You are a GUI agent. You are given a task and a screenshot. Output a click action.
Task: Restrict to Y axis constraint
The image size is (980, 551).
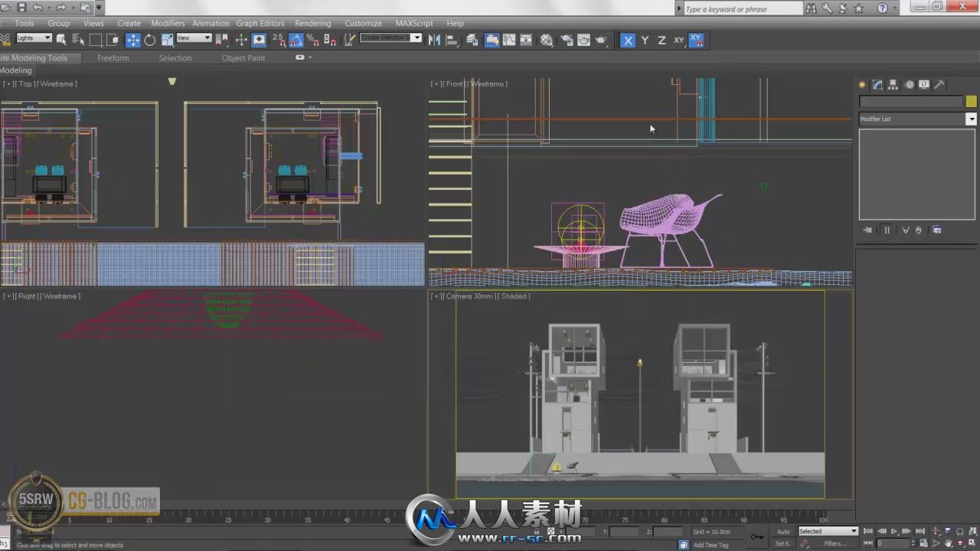point(645,40)
